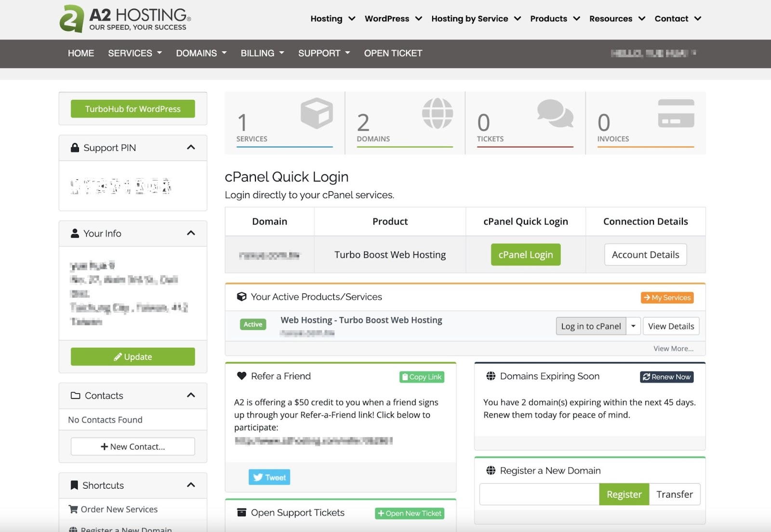Image resolution: width=771 pixels, height=532 pixels.
Task: Click the 0 TICKETS stat tile
Action: [525, 123]
